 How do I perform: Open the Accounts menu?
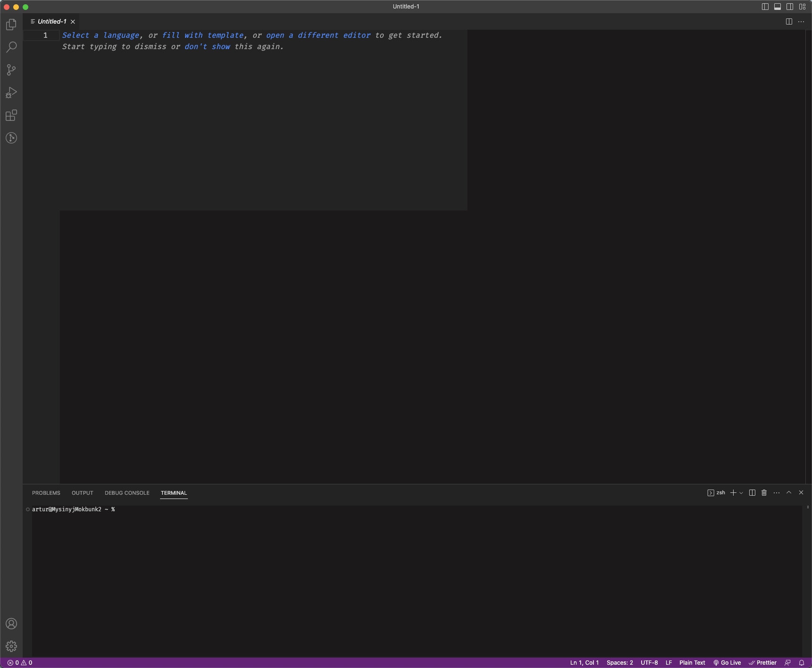point(11,624)
